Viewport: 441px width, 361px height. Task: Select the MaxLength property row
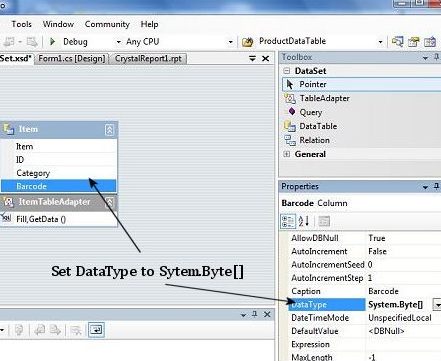pos(365,357)
